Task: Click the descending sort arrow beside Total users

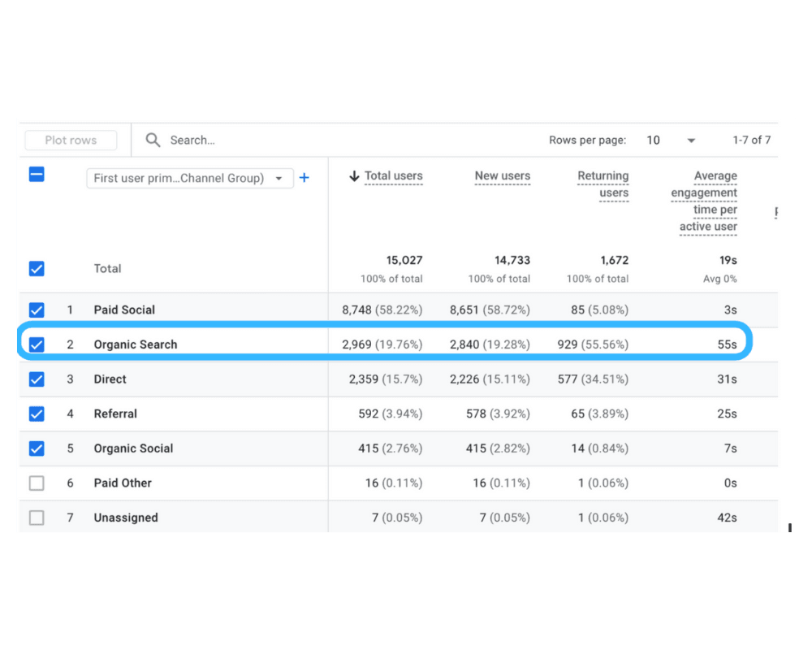Action: 354,176
